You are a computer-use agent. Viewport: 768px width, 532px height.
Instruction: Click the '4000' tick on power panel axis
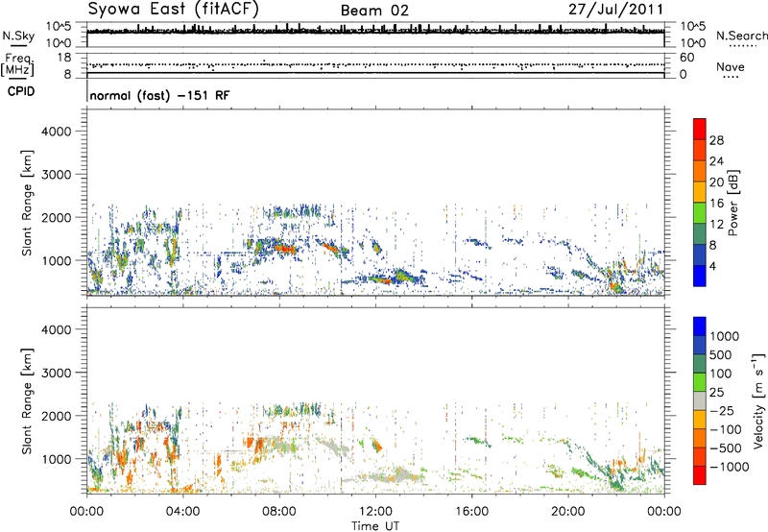click(56, 132)
